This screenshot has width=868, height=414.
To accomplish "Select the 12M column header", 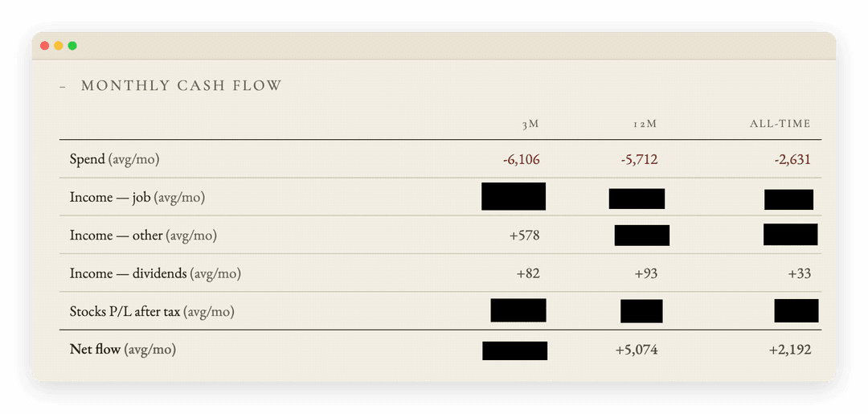I will pyautogui.click(x=645, y=124).
